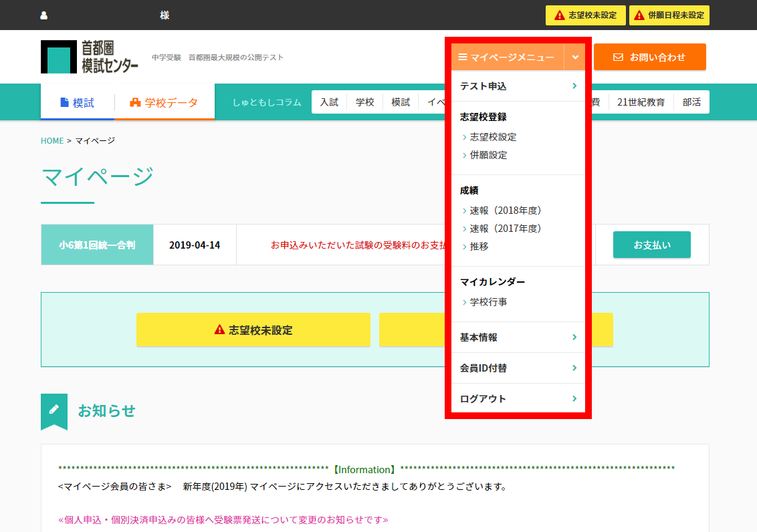Viewport: 757px width, 532px height.
Task: Click the 首都圏模試センター logo
Action: 90,57
